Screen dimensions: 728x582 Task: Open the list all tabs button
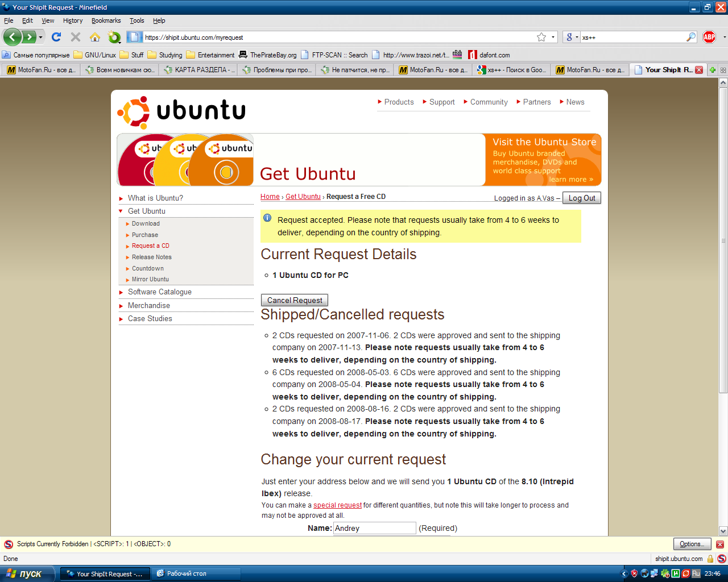pyautogui.click(x=723, y=70)
